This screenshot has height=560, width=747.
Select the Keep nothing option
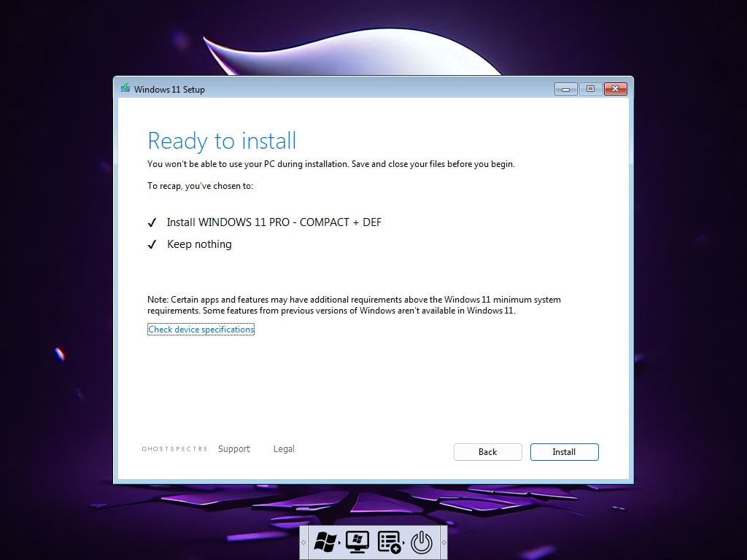pos(199,244)
